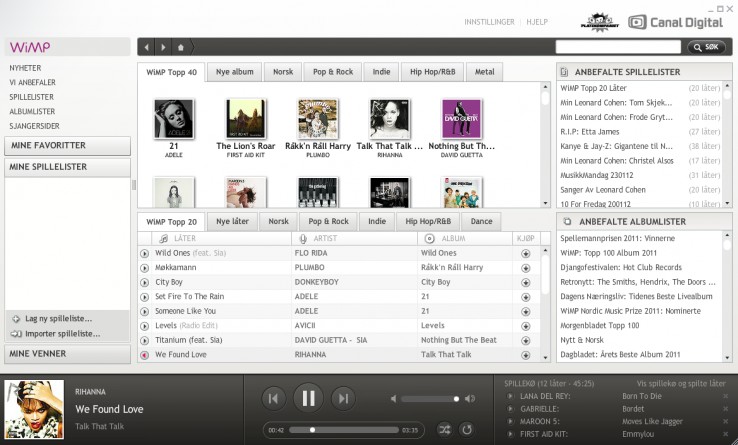Switch to Pop & Rock album tab
Screen dimensions: 738x445
tap(333, 72)
